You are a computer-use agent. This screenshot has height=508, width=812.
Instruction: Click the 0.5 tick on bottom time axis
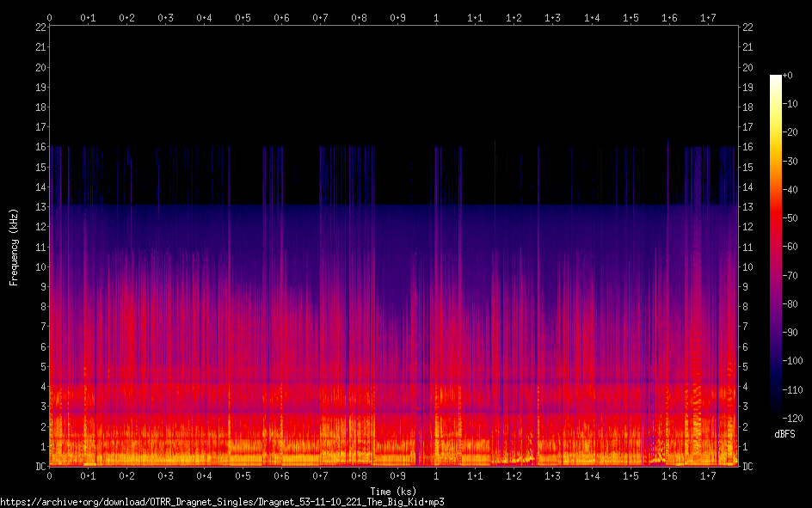tap(243, 475)
